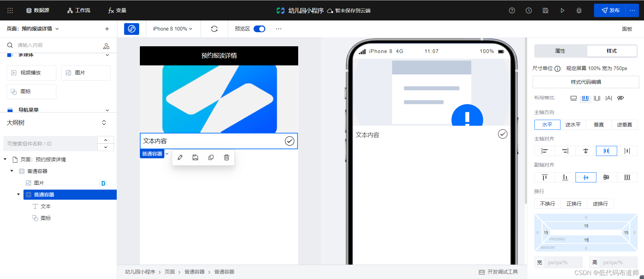Collapse the first 普通容器 tree node arrow
The width and height of the screenshot is (644, 279).
point(12,171)
